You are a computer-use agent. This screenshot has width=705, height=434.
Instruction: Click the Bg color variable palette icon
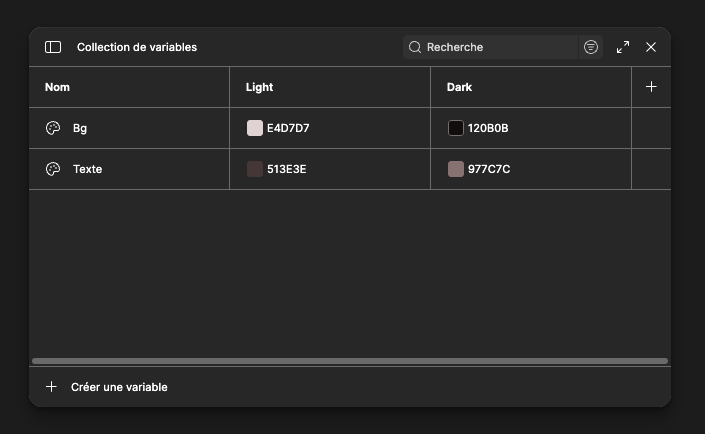53,128
